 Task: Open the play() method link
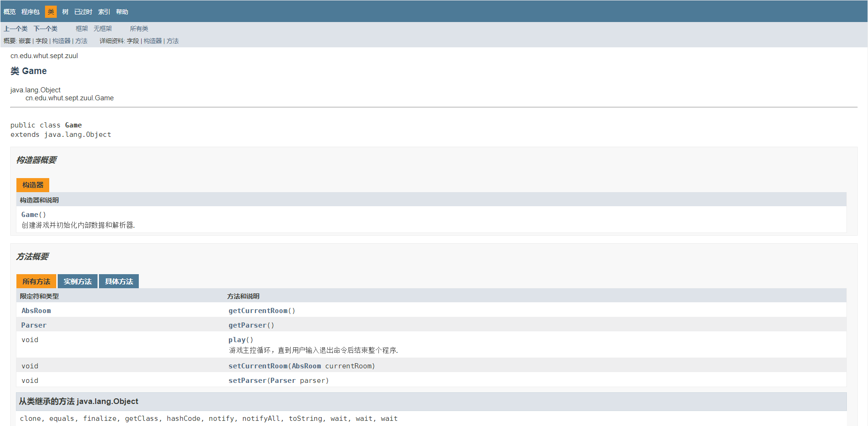point(237,340)
